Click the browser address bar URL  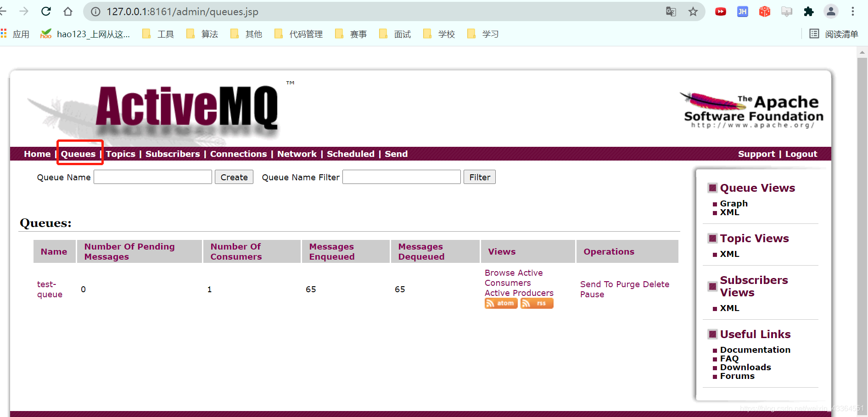[x=183, y=11]
